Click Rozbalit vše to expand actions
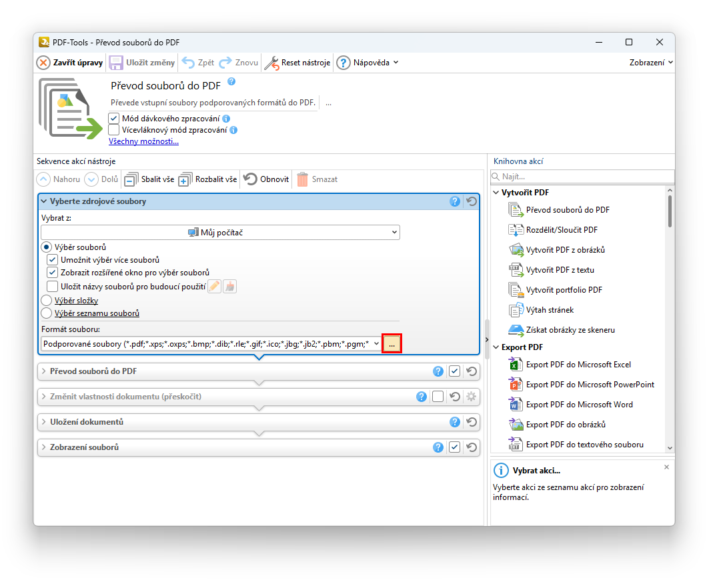This screenshot has height=588, width=709. click(207, 179)
